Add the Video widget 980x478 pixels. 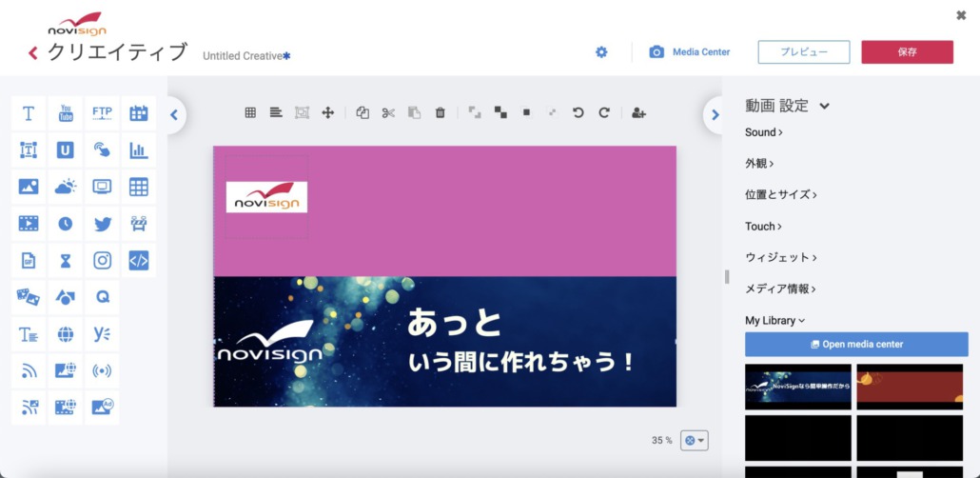point(29,224)
